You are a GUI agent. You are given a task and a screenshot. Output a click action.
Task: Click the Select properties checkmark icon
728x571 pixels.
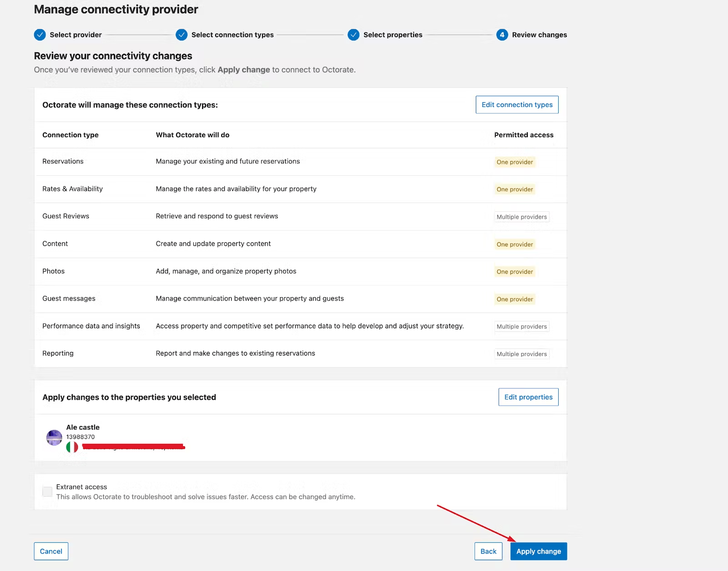(354, 35)
